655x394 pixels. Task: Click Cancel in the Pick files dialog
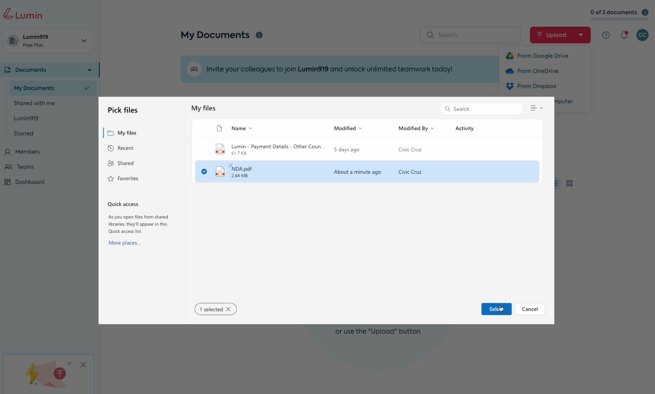530,309
